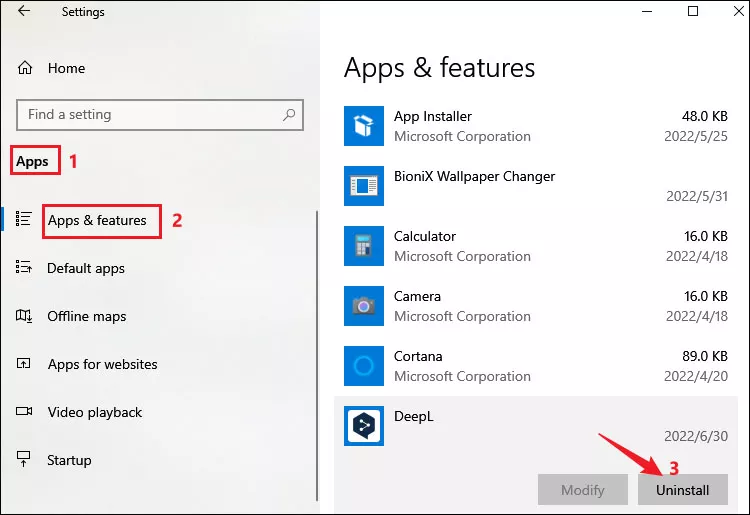Open Startup settings
The height and width of the screenshot is (515, 750).
coord(69,460)
